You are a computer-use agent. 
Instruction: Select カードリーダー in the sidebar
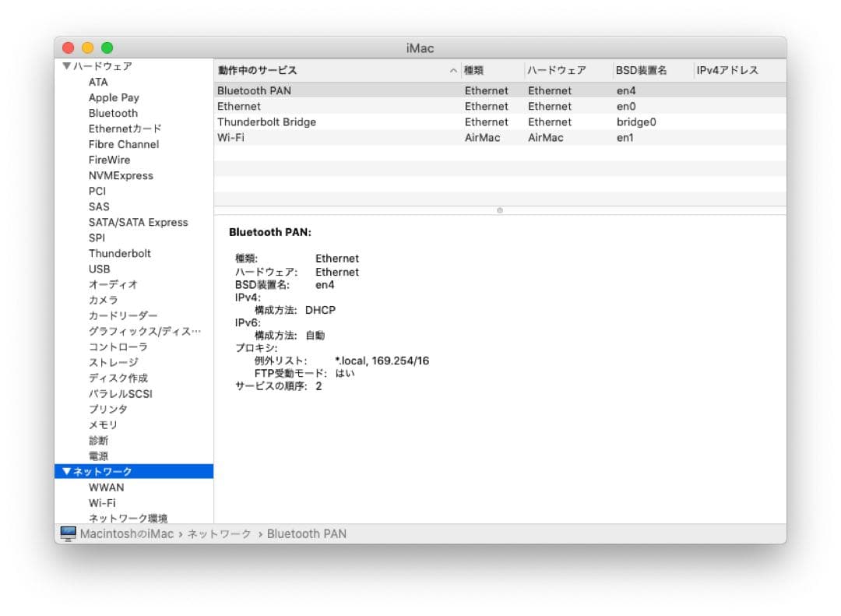(123, 315)
